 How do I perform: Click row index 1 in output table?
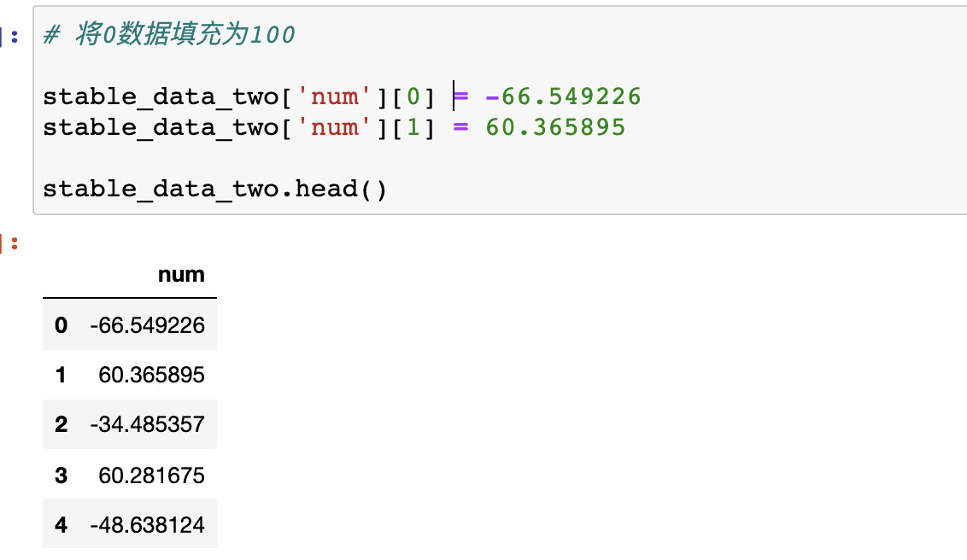coord(60,375)
